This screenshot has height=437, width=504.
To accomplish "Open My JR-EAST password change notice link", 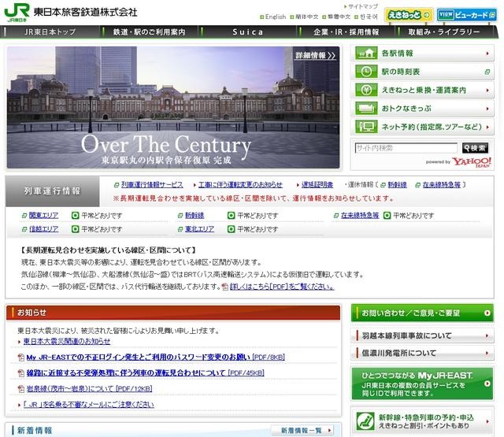I will [156, 357].
